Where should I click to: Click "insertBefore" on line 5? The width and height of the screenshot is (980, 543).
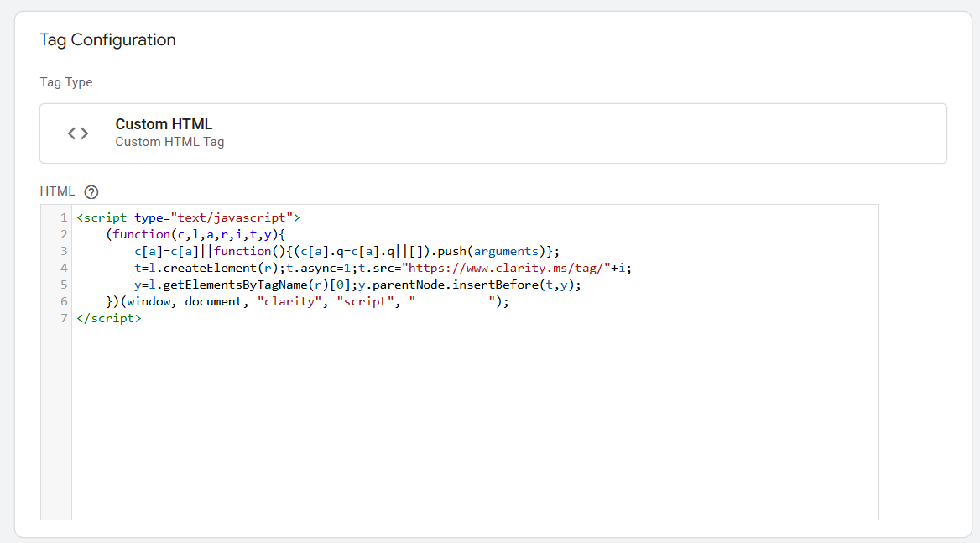[x=495, y=285]
